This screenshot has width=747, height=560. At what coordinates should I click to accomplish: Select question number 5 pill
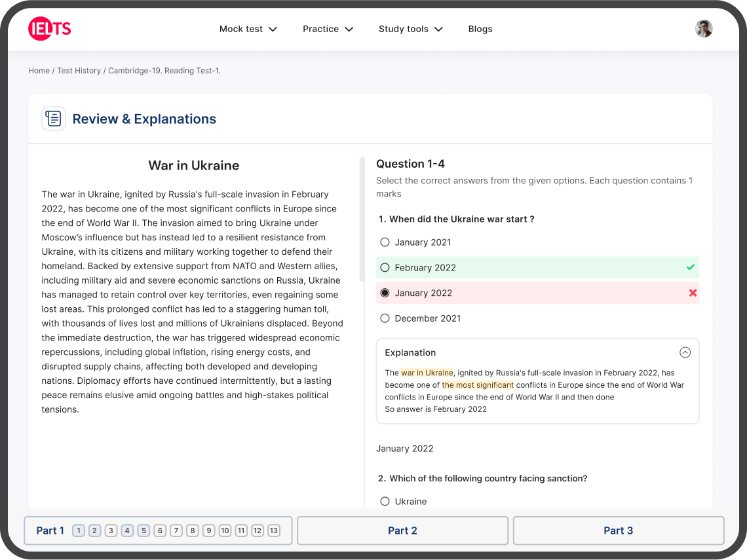[x=144, y=531]
